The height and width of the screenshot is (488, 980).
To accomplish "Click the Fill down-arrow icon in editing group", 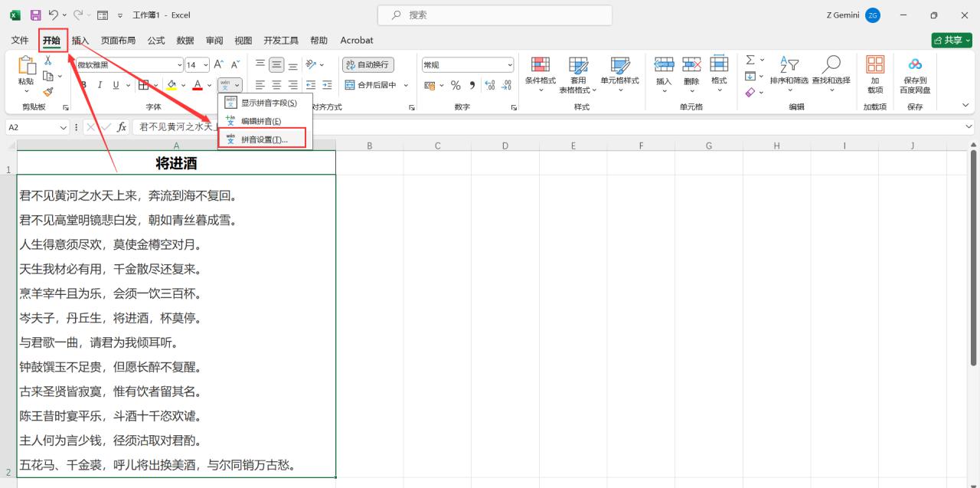I will pos(750,76).
